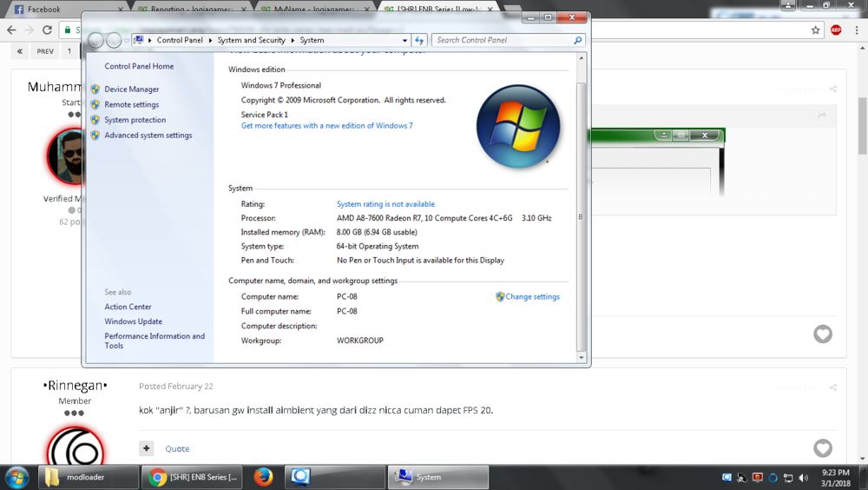The height and width of the screenshot is (490, 868).
Task: Open Firefox from the taskbar
Action: pyautogui.click(x=263, y=477)
